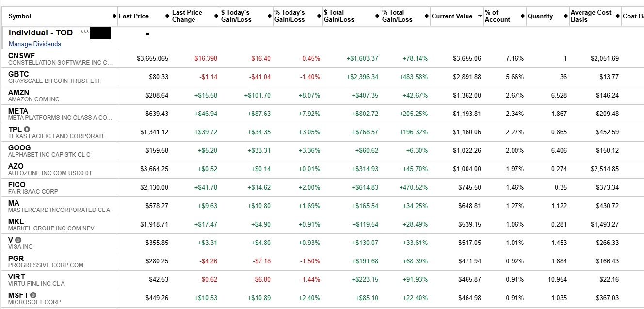Select the META Meta Platforms symbol
This screenshot has width=644, height=309.
pos(18,111)
